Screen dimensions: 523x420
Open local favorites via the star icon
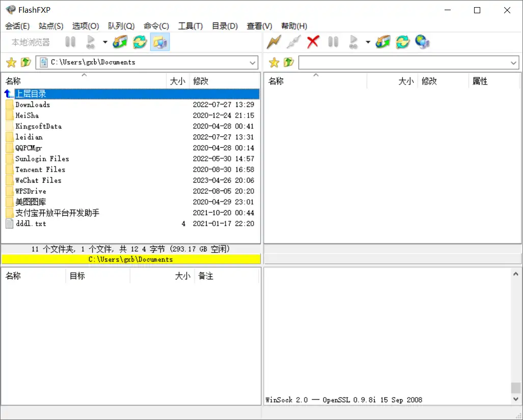tap(11, 62)
